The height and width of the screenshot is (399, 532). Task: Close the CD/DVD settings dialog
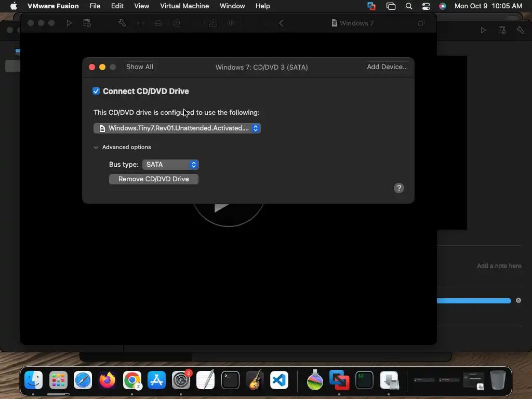(x=92, y=67)
